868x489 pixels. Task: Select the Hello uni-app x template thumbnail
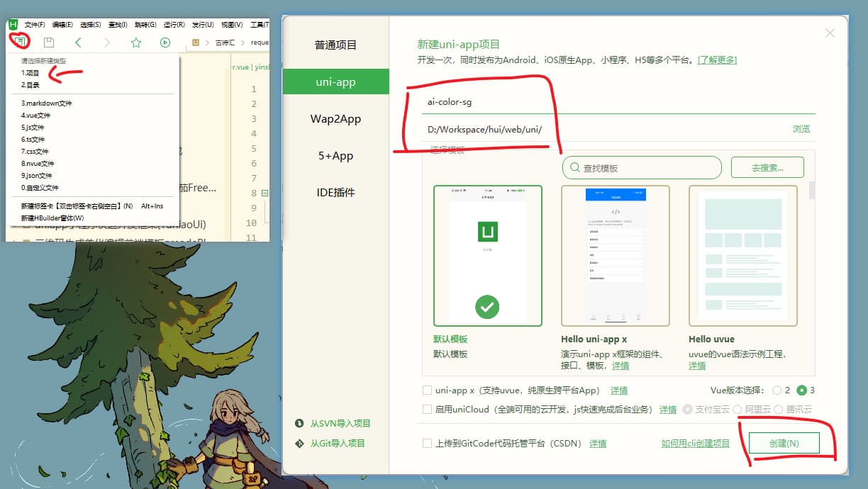(x=615, y=256)
